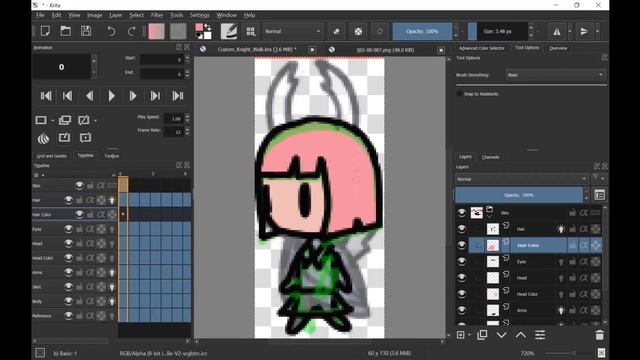Undo the last action

coord(111,31)
